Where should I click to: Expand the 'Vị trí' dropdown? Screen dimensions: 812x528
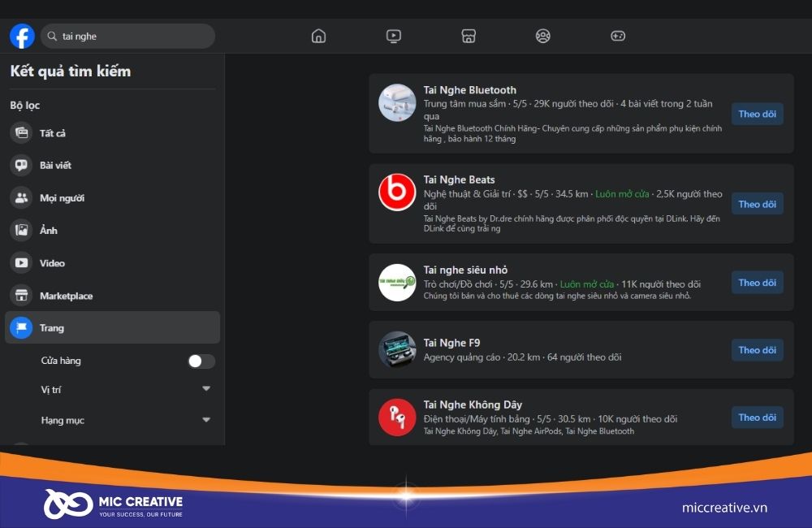pyautogui.click(x=206, y=388)
